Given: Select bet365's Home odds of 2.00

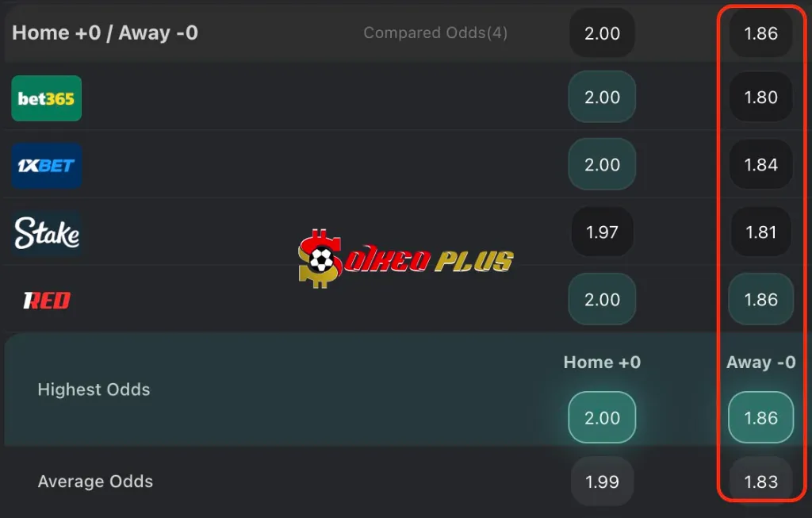Looking at the screenshot, I should pos(602,98).
